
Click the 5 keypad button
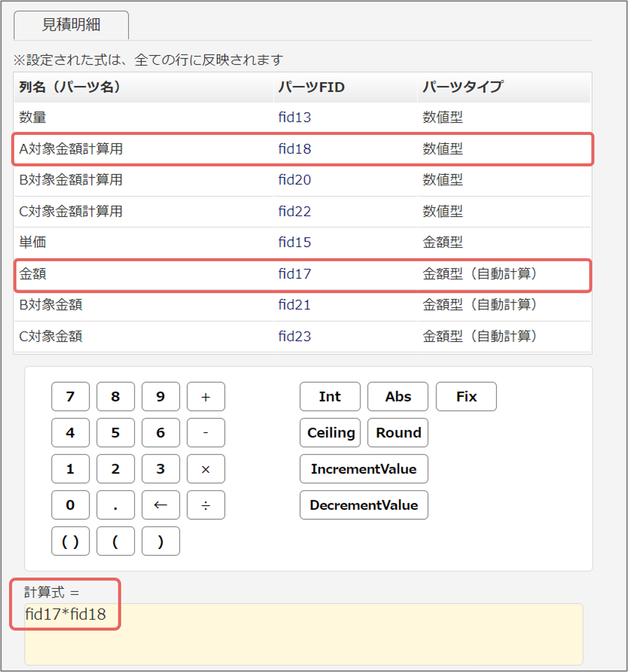click(x=116, y=433)
